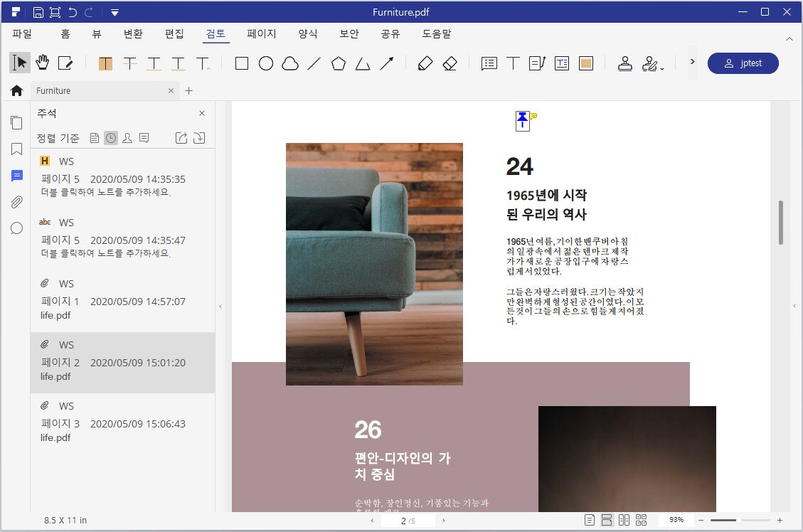Image resolution: width=803 pixels, height=532 pixels.
Task: Collapse the left comments panel handle
Action: (220, 307)
